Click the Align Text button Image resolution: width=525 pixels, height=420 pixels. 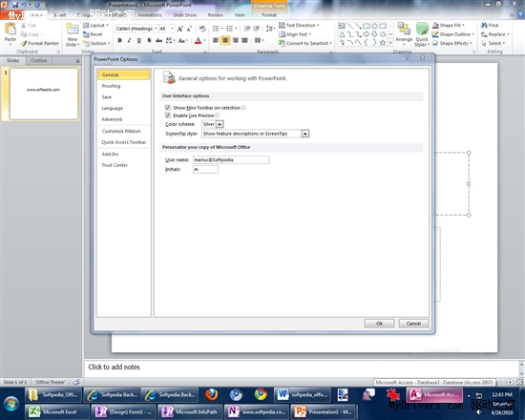coord(295,34)
